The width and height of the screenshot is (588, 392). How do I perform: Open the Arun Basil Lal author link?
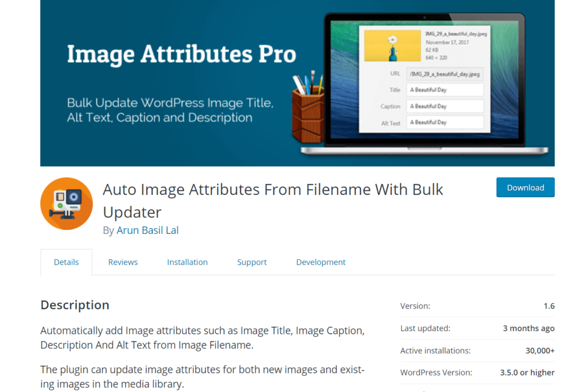pyautogui.click(x=148, y=230)
